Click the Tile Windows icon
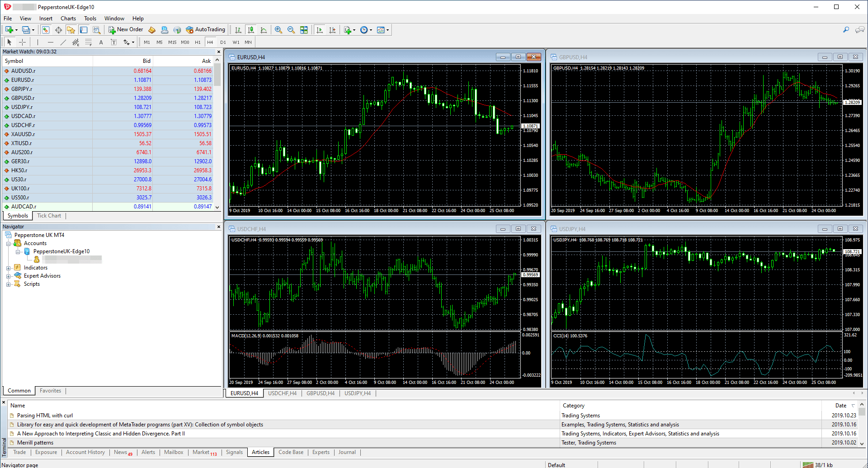 [304, 29]
